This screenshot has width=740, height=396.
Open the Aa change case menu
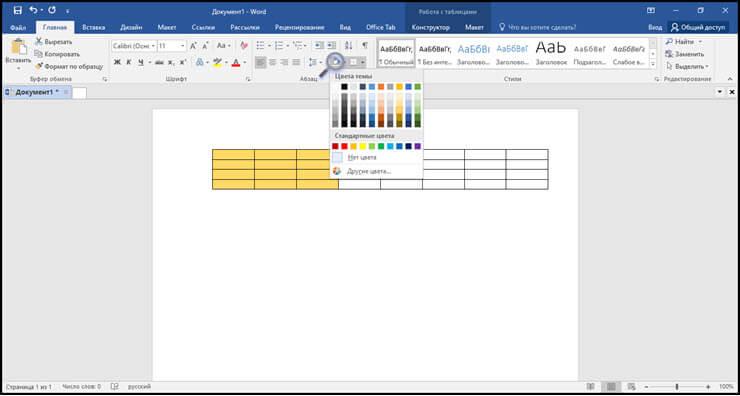[223, 46]
